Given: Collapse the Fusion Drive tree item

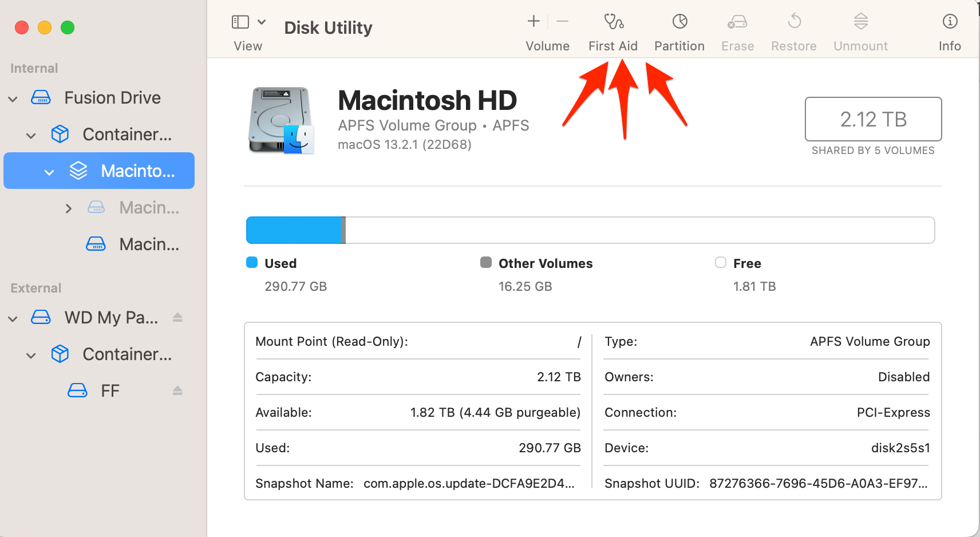Looking at the screenshot, I should [13, 98].
